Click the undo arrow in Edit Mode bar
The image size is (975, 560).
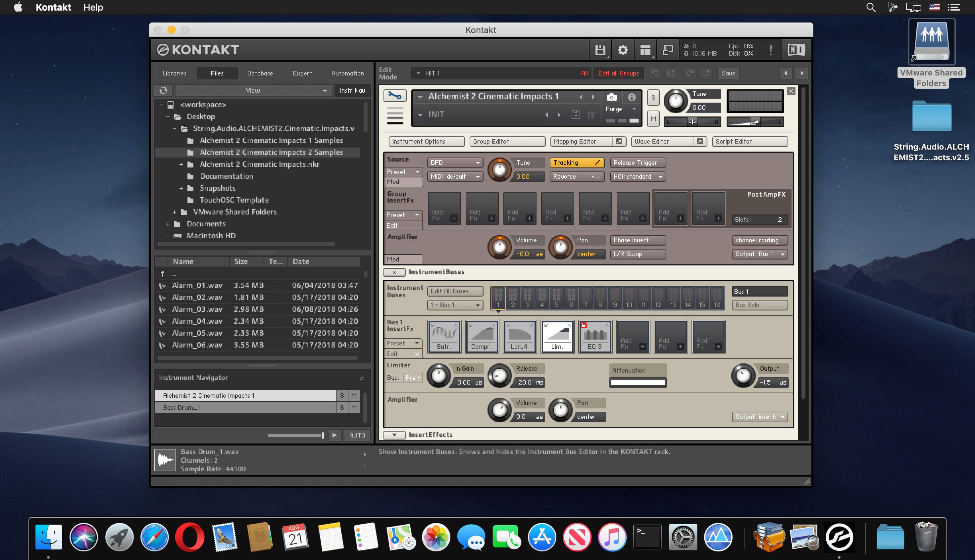click(x=655, y=73)
